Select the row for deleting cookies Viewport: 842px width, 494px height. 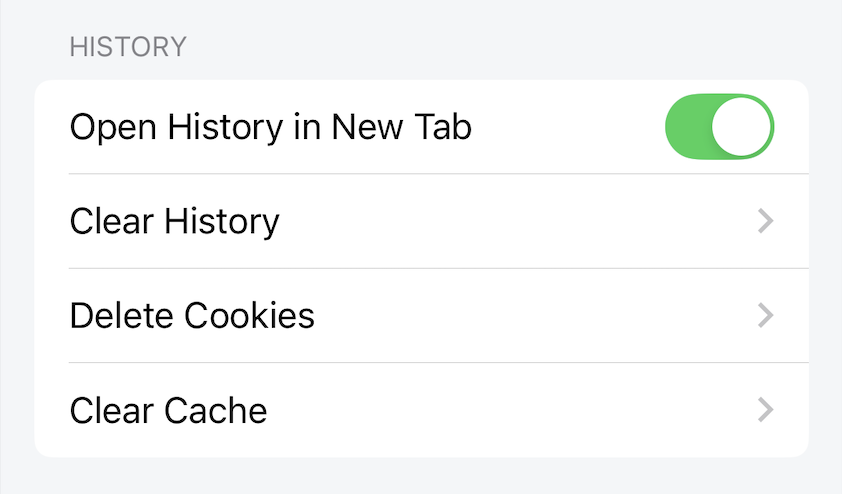(420, 316)
